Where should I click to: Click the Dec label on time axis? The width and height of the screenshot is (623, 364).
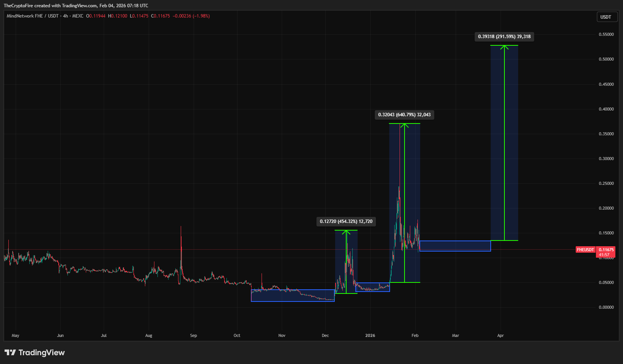[x=325, y=335]
